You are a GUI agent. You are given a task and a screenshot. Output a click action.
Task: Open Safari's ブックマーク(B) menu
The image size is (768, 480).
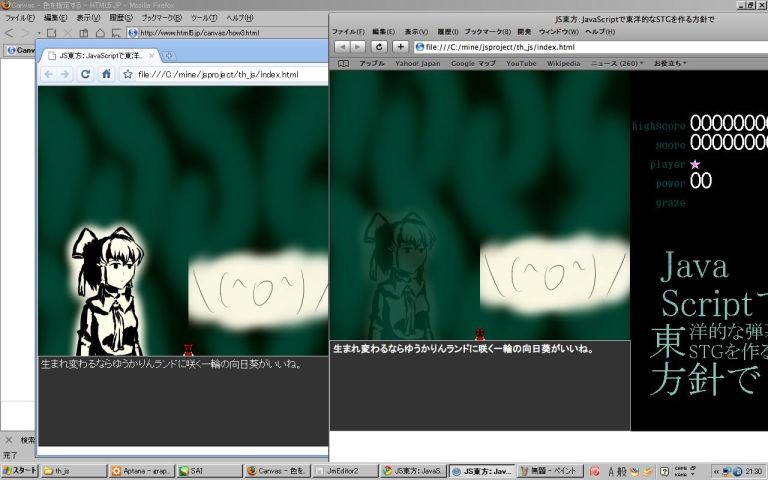[487, 31]
